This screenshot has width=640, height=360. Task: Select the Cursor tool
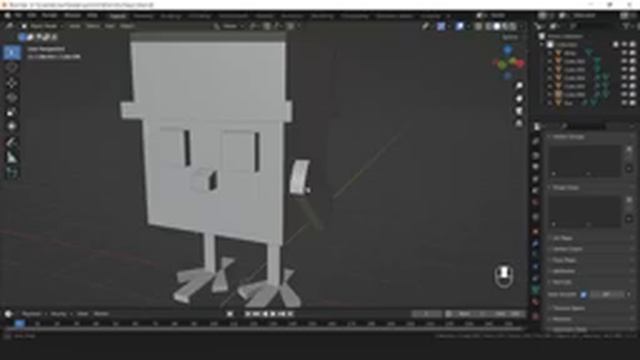coord(12,67)
